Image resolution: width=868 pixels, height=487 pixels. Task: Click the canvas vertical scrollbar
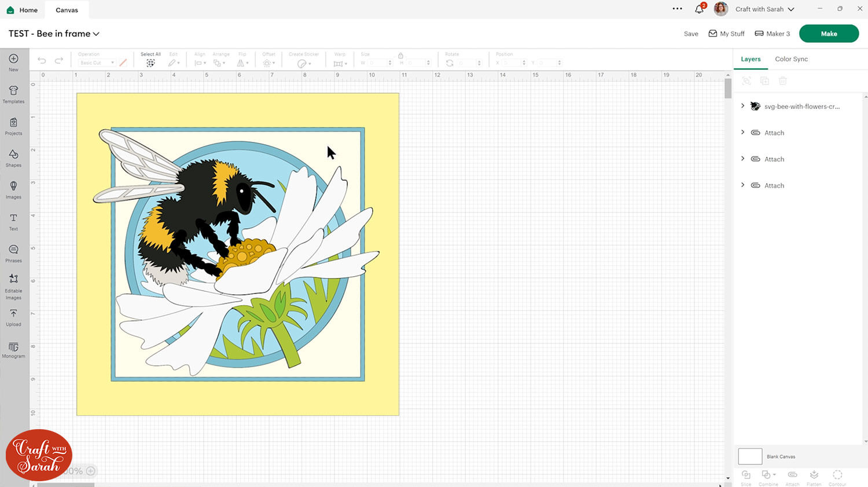pos(728,89)
